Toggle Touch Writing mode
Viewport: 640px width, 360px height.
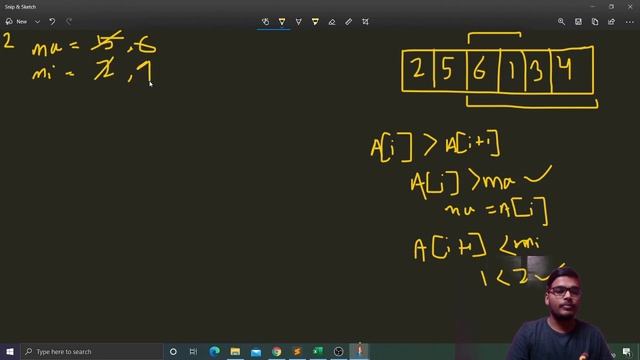(x=265, y=22)
